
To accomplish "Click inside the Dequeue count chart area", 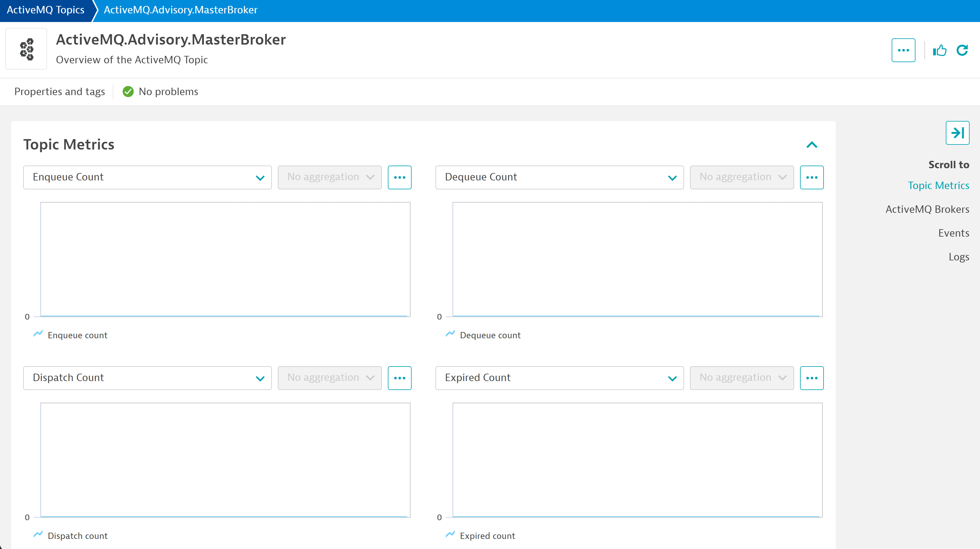I will pos(637,259).
